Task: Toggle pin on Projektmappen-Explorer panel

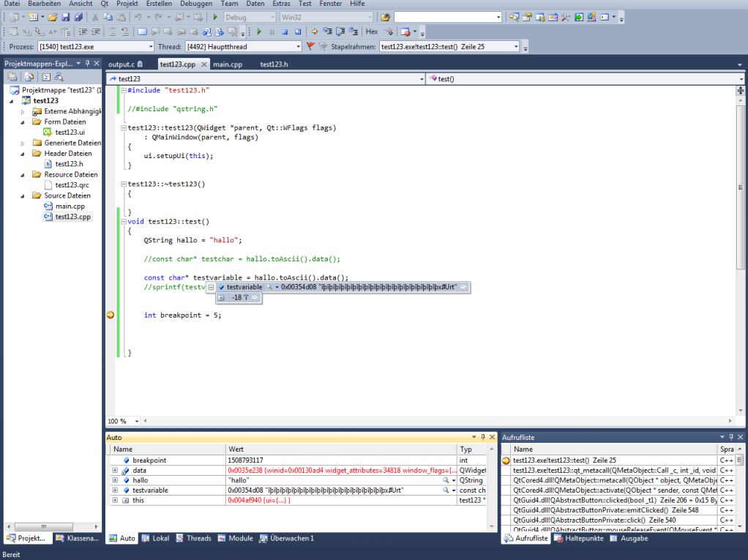Action: click(x=87, y=64)
